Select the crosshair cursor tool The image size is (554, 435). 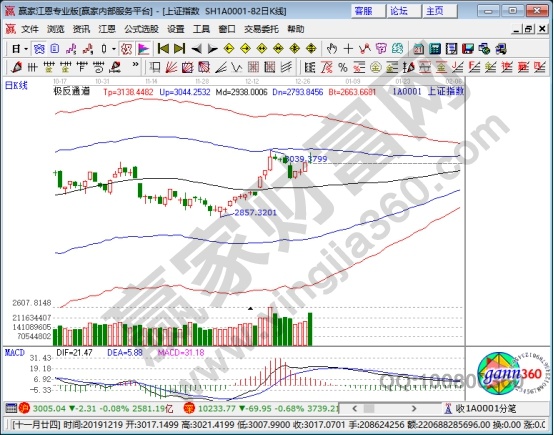[x=348, y=49]
